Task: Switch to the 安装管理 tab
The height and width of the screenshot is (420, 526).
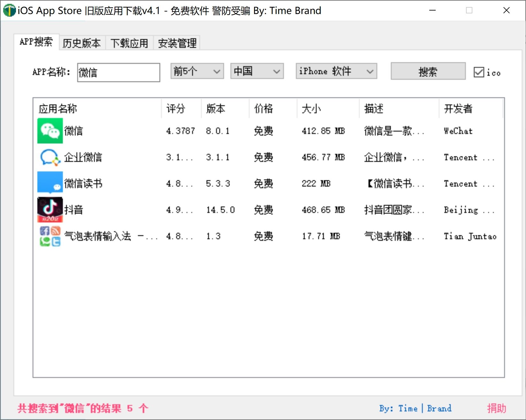Action: 177,43
